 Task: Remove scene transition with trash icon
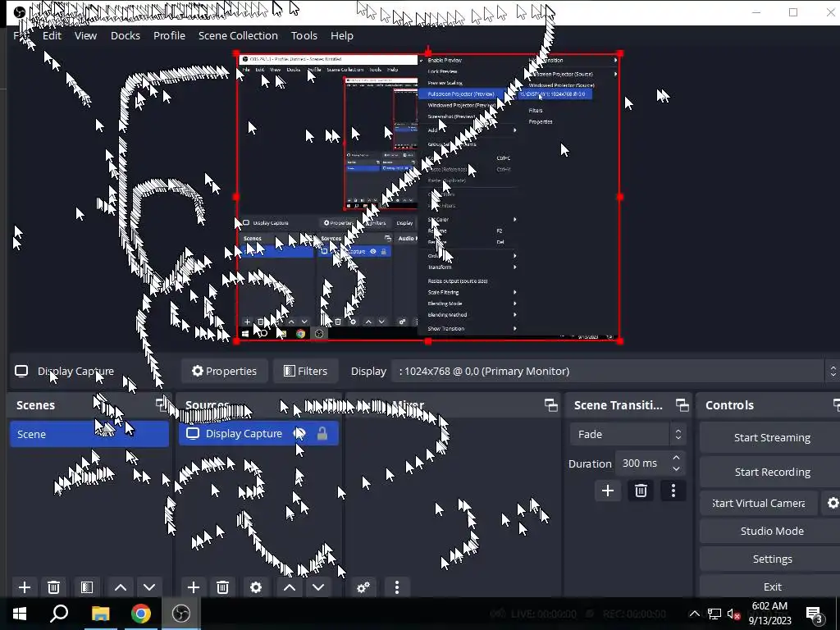tap(641, 491)
